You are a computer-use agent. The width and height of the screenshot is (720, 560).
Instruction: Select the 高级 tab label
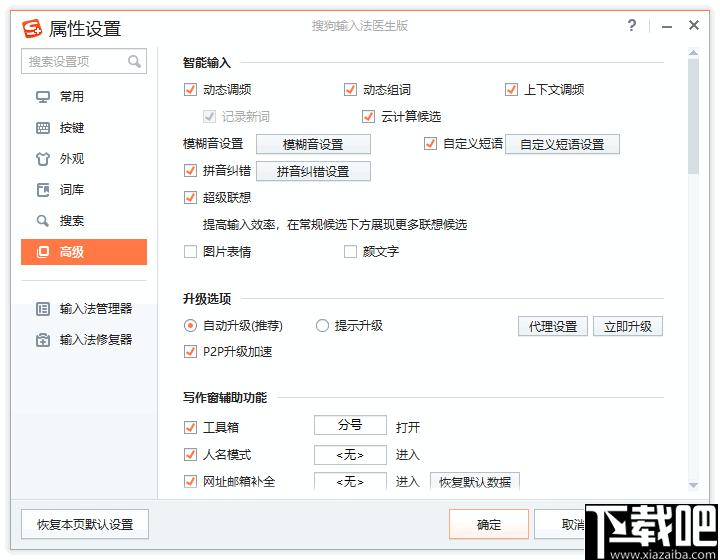pos(72,252)
